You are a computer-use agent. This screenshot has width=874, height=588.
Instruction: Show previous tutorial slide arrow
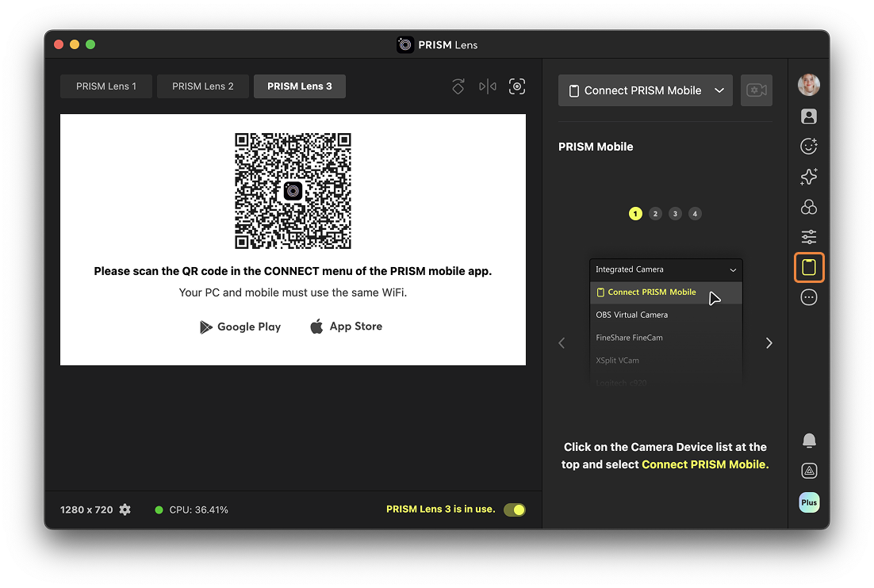[x=562, y=343]
